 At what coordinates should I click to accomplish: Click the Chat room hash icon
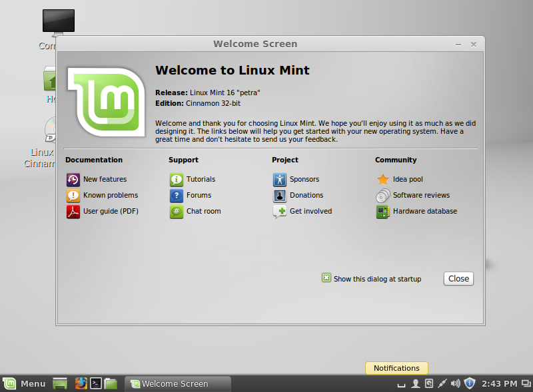coord(177,212)
